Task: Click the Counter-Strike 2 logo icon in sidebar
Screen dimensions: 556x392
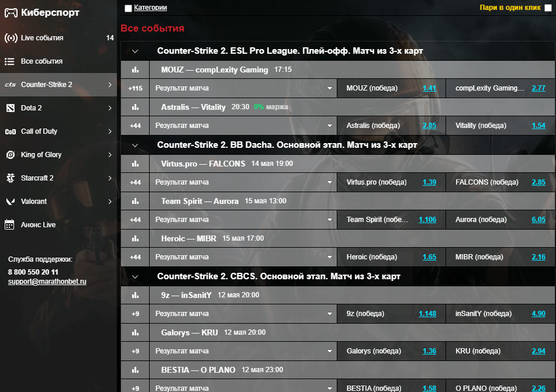Action: point(11,85)
